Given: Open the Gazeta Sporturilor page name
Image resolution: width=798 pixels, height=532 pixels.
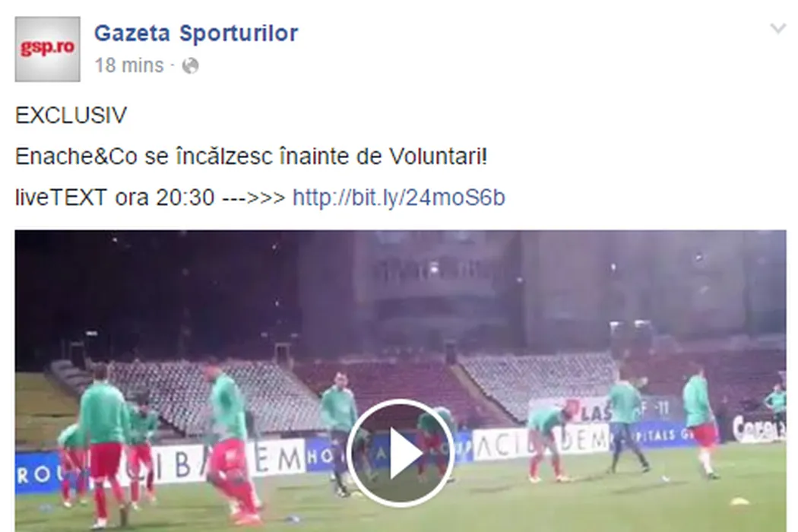Looking at the screenshot, I should [x=196, y=33].
